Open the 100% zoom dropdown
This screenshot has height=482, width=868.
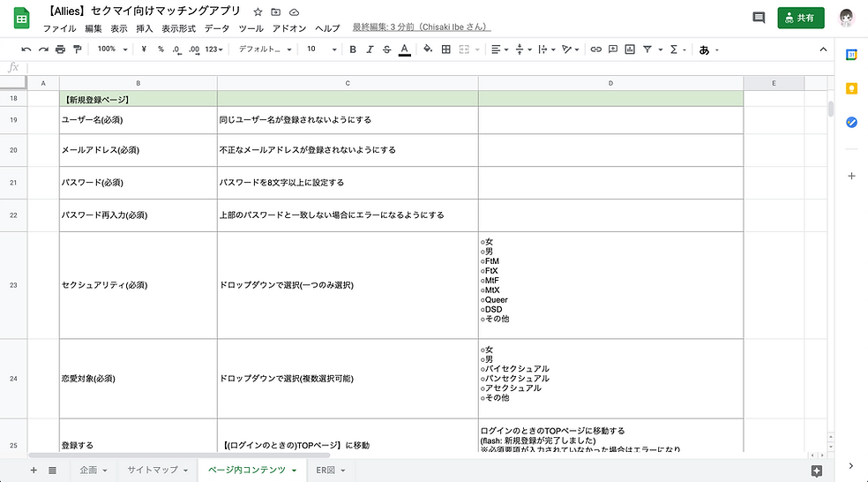click(112, 49)
